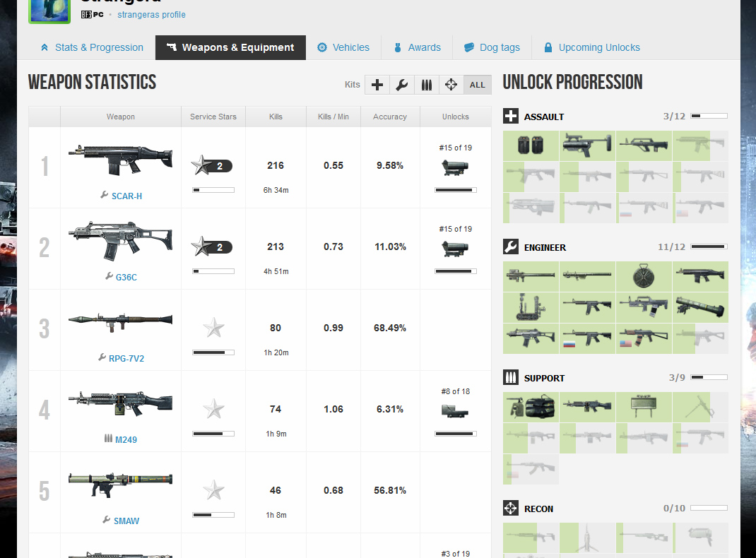
Task: Click the strangeras profile link
Action: [151, 14]
